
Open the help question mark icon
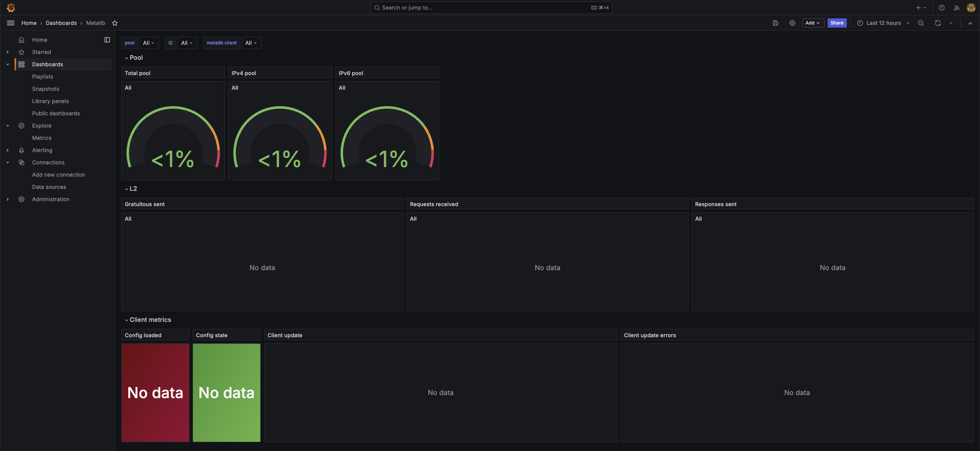942,8
